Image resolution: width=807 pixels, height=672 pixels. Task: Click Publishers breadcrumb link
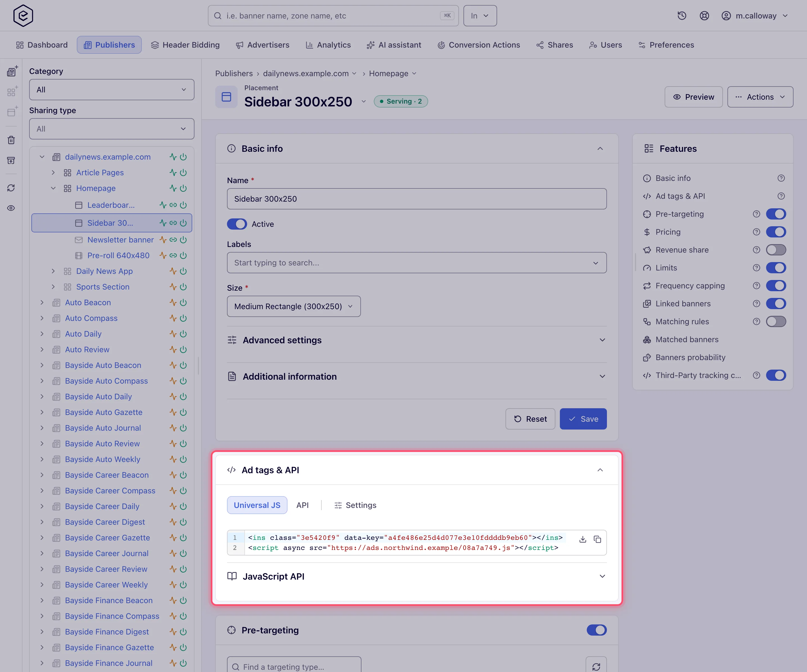coord(234,73)
